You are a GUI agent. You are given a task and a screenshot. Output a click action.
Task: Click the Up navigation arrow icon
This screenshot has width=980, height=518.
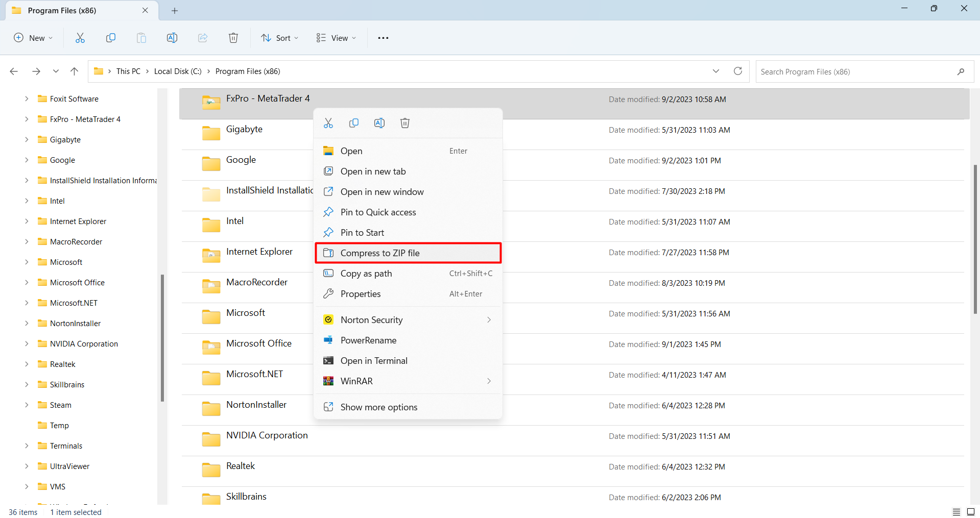tap(74, 71)
